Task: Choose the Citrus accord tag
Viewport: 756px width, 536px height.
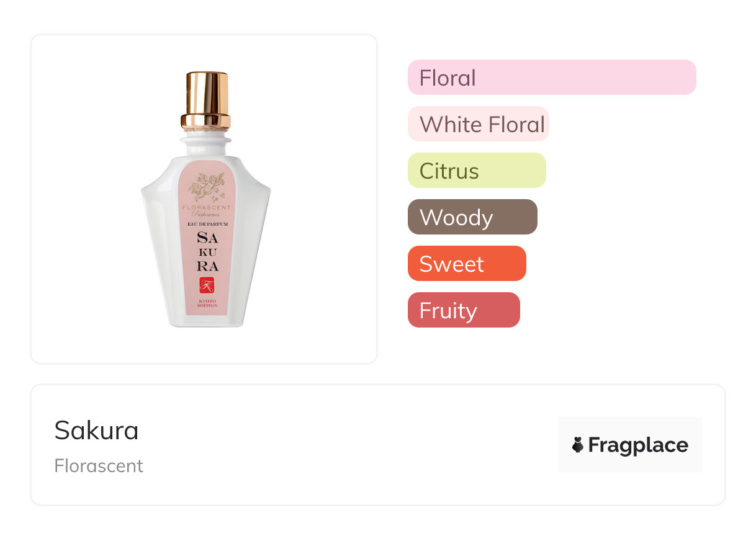Action: click(x=476, y=171)
